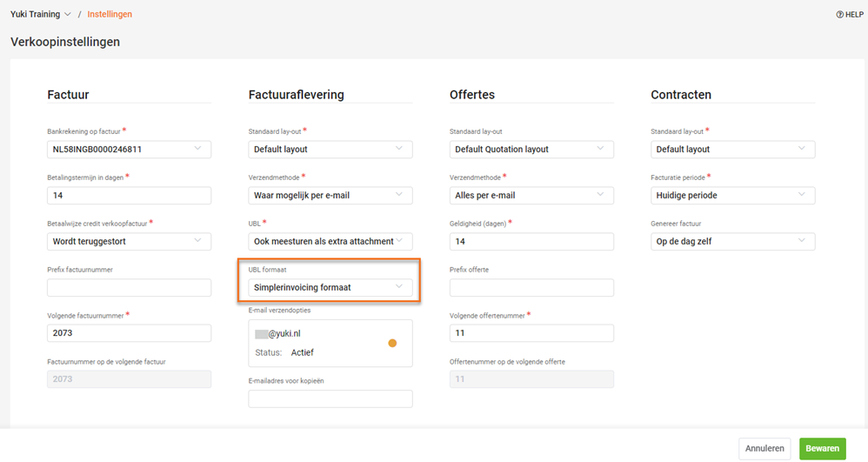This screenshot has height=462, width=868.
Task: Expand Betaalwijze credit verkoopfactuur dropdown
Action: (x=129, y=241)
